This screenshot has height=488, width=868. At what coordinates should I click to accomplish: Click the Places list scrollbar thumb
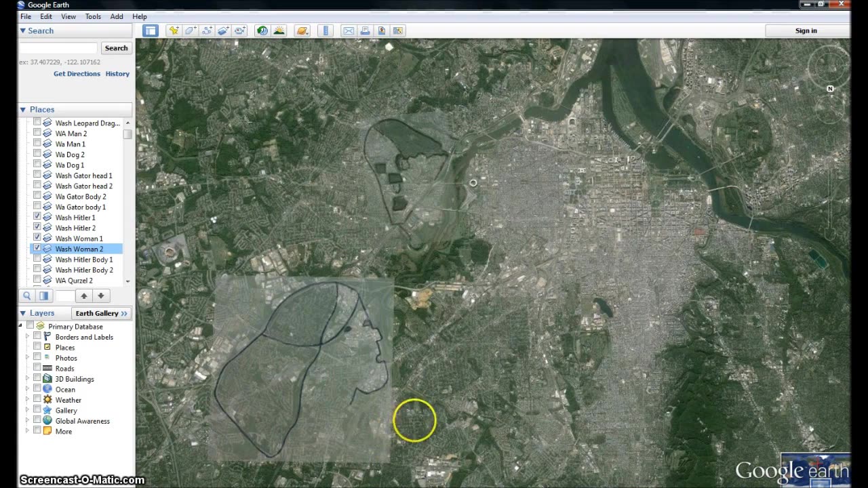click(127, 134)
